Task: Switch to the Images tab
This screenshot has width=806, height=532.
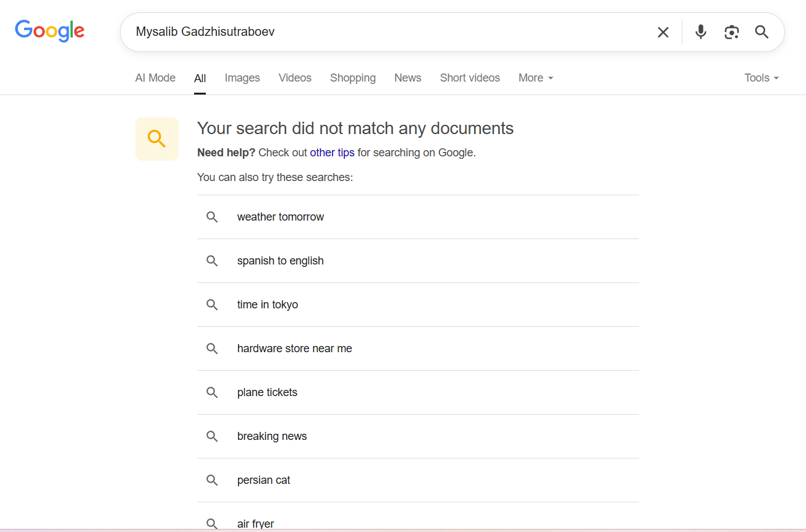Action: point(242,78)
